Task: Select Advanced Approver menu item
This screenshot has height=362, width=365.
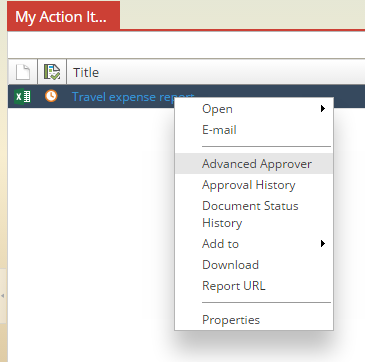Action: (254, 164)
